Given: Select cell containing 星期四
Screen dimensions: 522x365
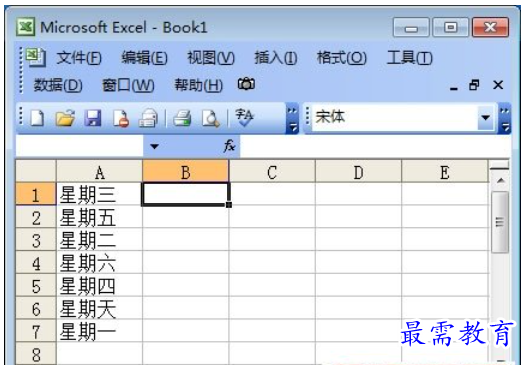Looking at the screenshot, I should pyautogui.click(x=99, y=285).
